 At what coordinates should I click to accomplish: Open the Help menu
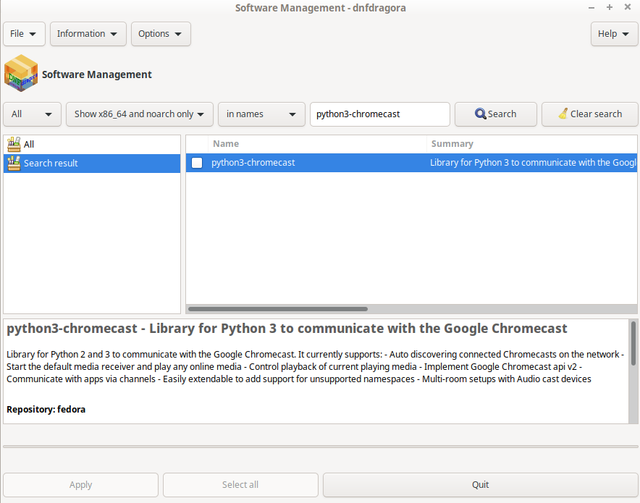point(614,34)
